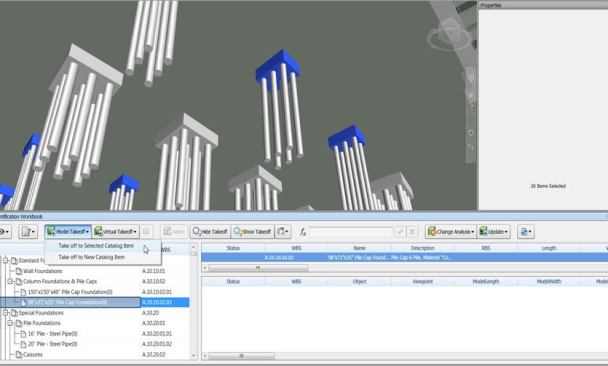The image size is (608, 366).
Task: Open the Model Takeoff dropdown button
Action: click(68, 231)
